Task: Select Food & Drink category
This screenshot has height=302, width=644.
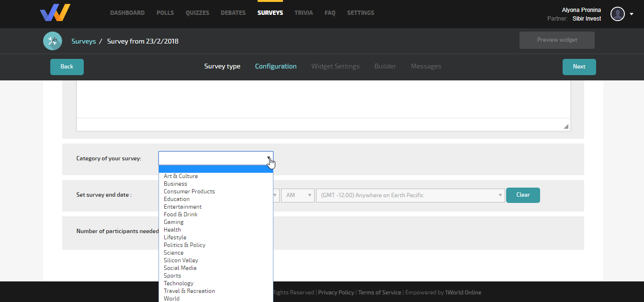Action: pos(180,214)
